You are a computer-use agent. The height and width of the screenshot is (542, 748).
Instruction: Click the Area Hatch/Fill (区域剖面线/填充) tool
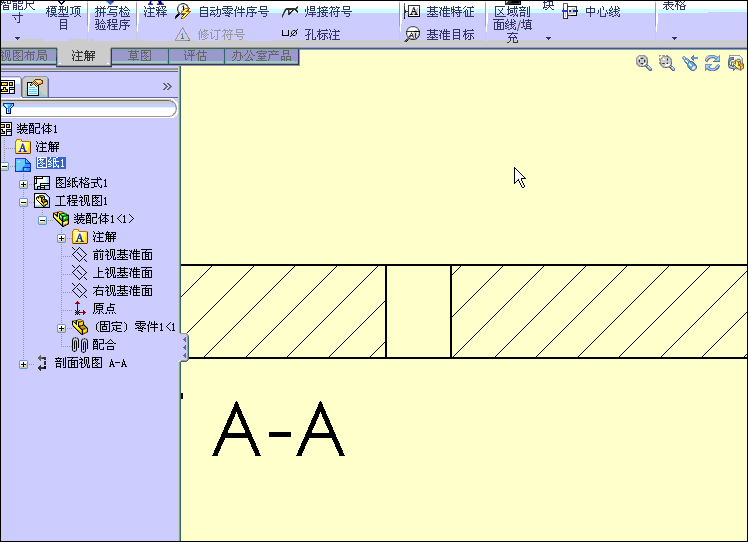(512, 24)
